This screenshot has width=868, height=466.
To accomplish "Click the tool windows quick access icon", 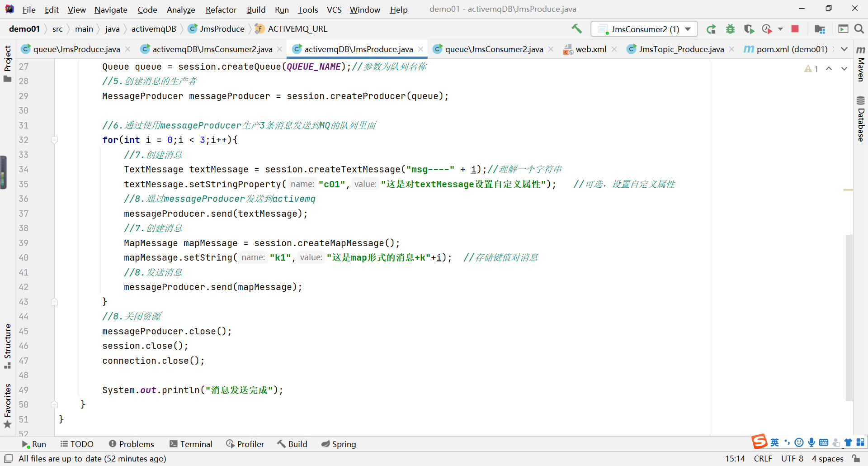I will [x=8, y=458].
